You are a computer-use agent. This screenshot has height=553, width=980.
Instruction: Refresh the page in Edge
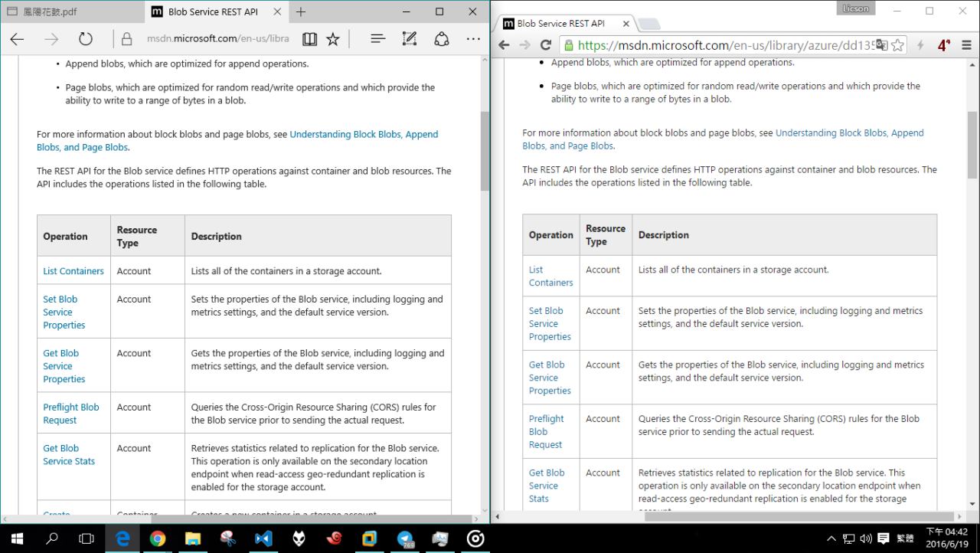tap(86, 39)
